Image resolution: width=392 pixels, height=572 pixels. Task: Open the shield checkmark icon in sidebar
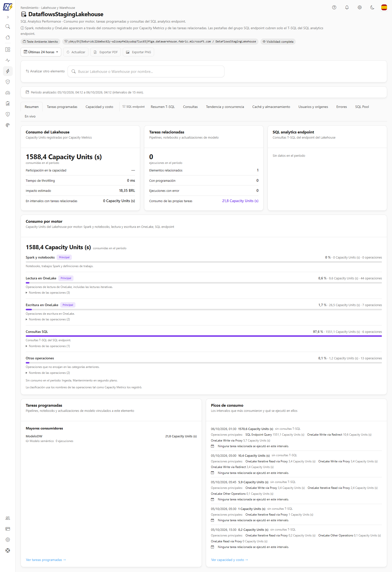8,82
